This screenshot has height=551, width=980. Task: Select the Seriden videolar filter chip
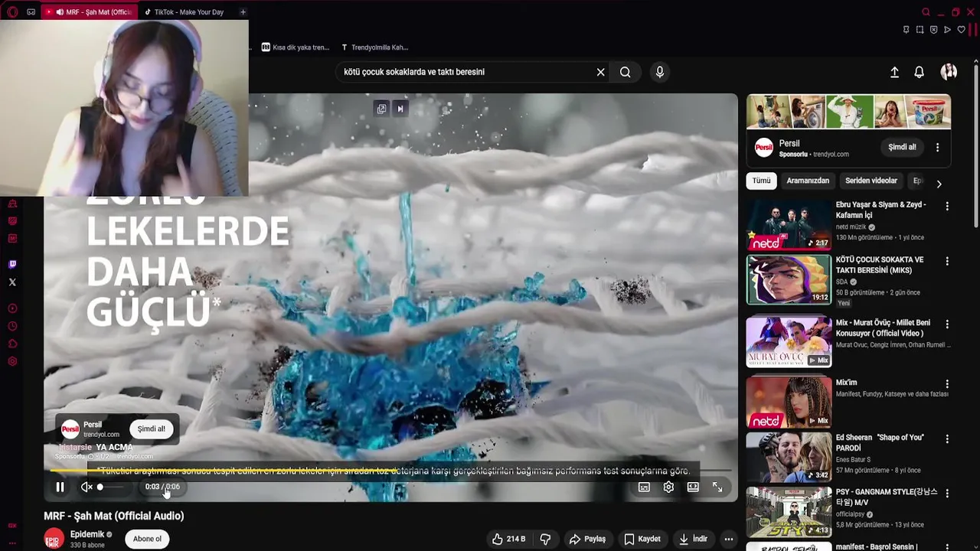click(871, 181)
